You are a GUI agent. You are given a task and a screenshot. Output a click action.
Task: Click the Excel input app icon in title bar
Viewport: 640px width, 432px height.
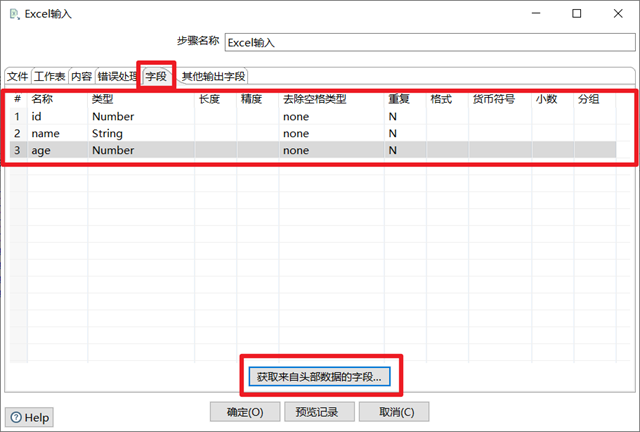click(x=14, y=14)
